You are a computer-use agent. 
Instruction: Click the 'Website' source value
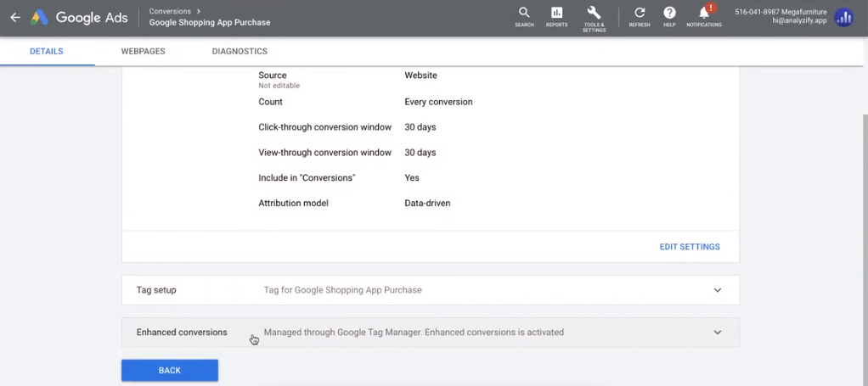[420, 76]
